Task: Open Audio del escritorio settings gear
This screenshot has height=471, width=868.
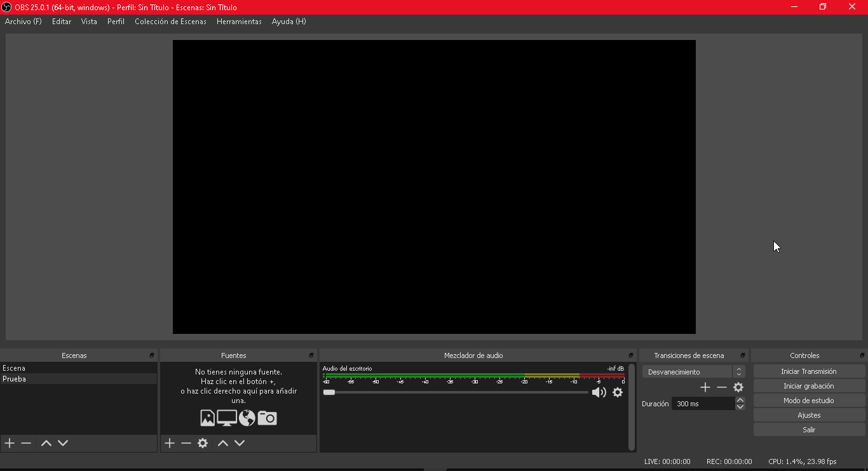Action: click(x=617, y=392)
